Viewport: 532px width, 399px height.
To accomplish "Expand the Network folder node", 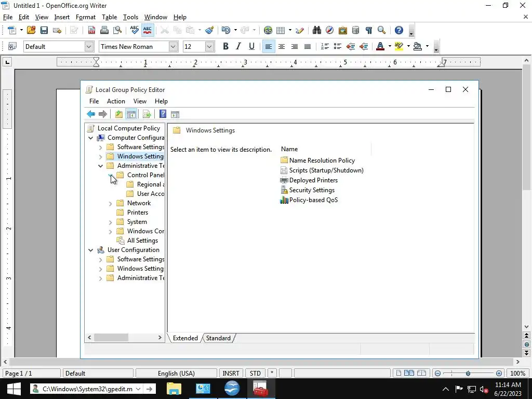I will pos(110,204).
